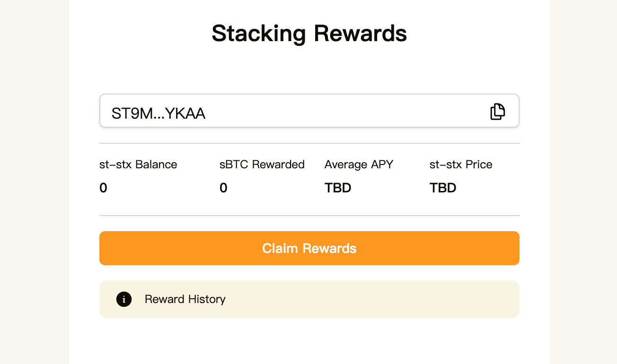Click the divider line below the address field
The width and height of the screenshot is (617, 364).
click(x=309, y=143)
